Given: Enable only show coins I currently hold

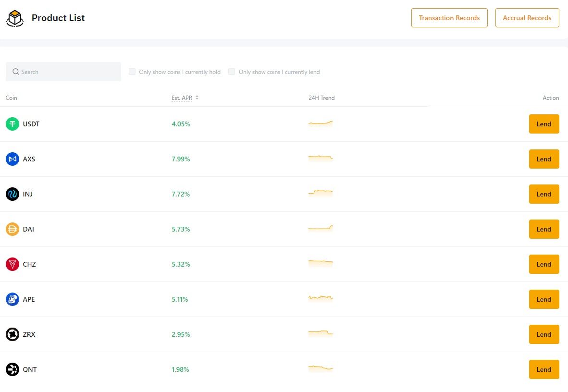Looking at the screenshot, I should 132,72.
